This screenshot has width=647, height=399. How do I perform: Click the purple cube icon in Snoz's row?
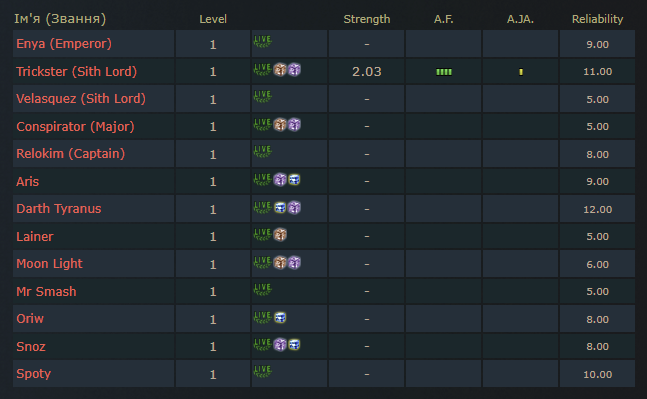(280, 345)
